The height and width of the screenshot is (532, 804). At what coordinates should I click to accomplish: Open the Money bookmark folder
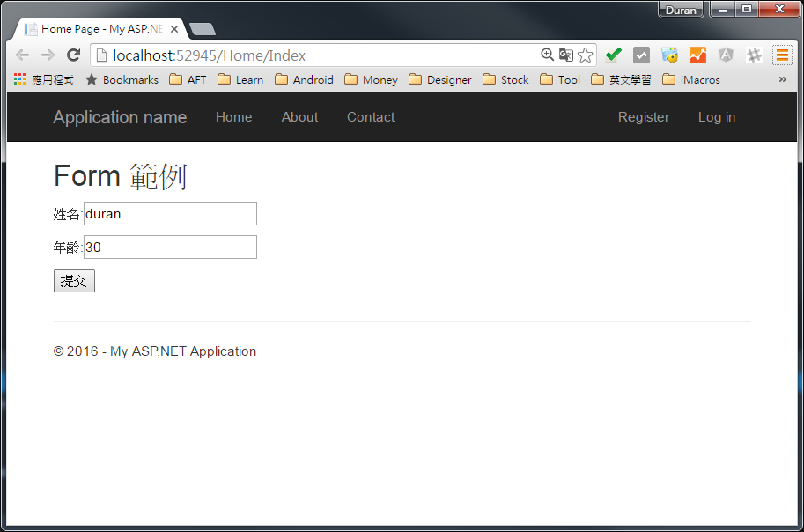point(372,79)
